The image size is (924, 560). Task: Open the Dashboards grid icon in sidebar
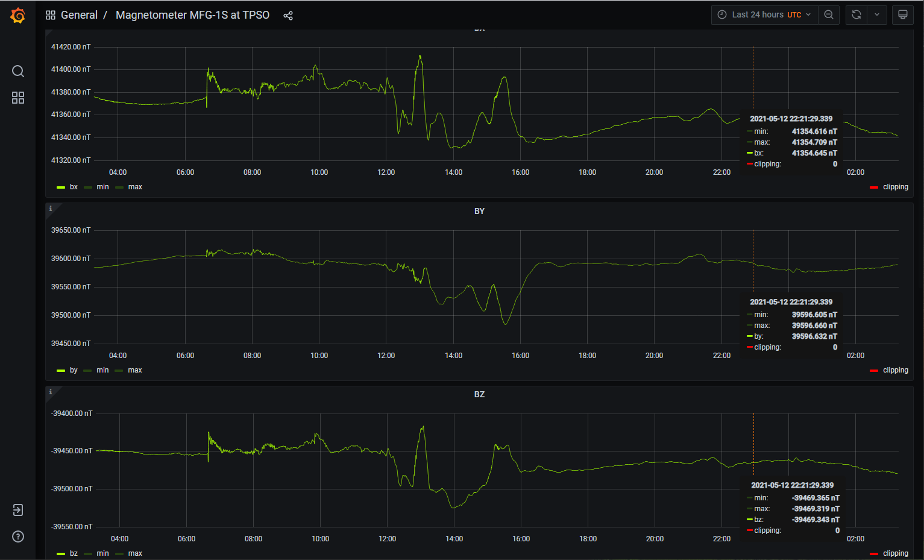(18, 98)
